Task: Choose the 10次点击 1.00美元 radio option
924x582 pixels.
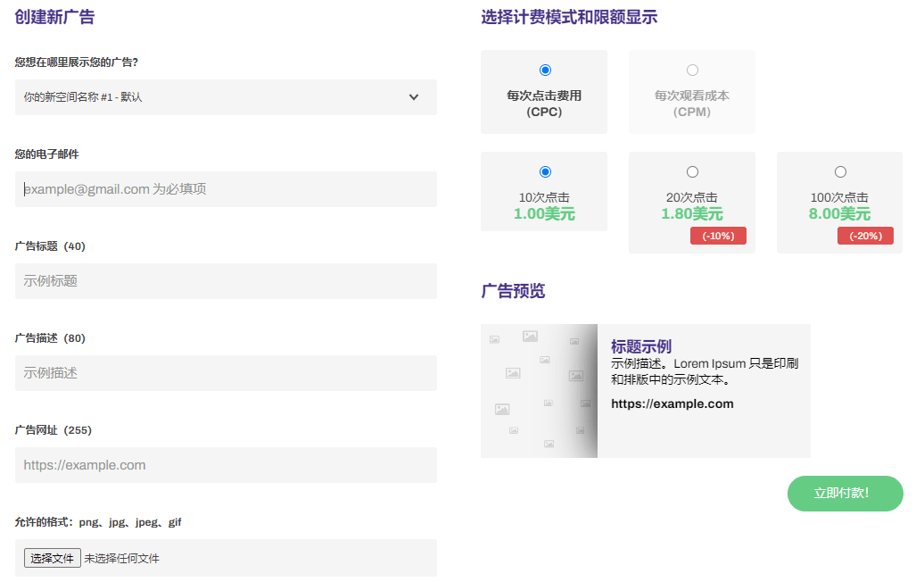Action: pos(545,171)
